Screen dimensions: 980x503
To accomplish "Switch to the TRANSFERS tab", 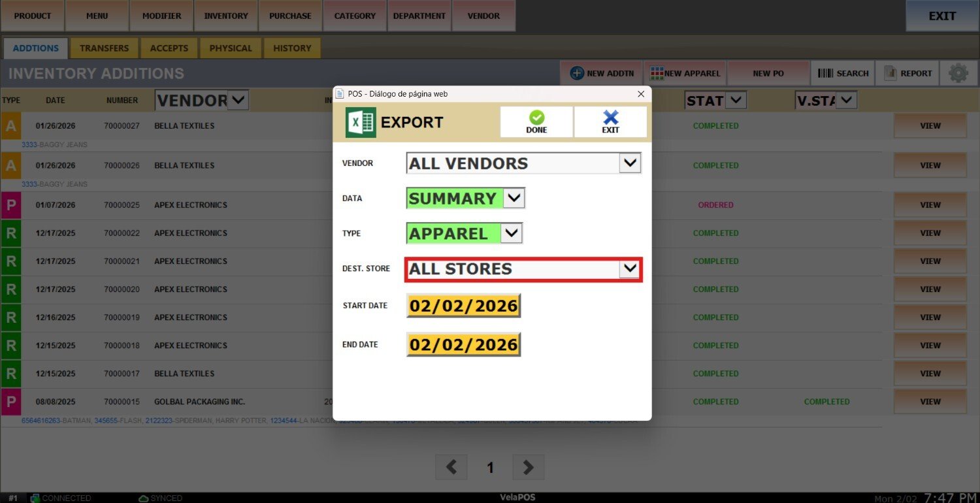I will 105,48.
